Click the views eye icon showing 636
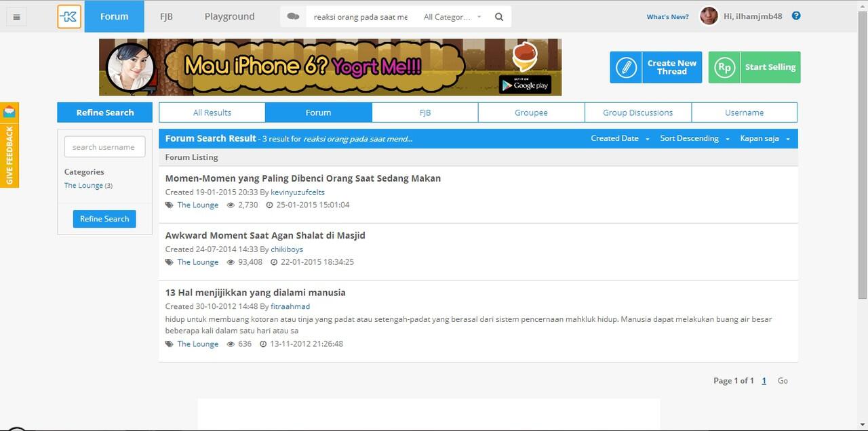Viewport: 868px width, 431px height. (231, 344)
